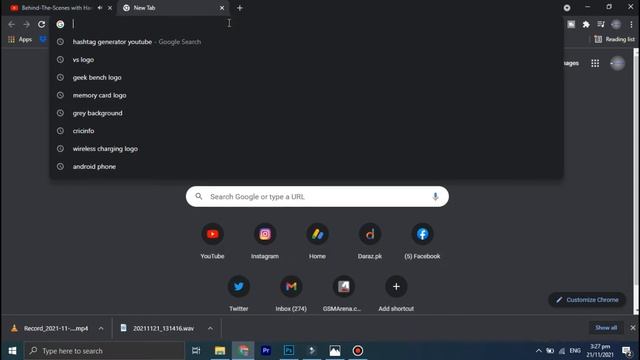The height and width of the screenshot is (360, 640).
Task: Close the New Tab tab
Action: [222, 8]
